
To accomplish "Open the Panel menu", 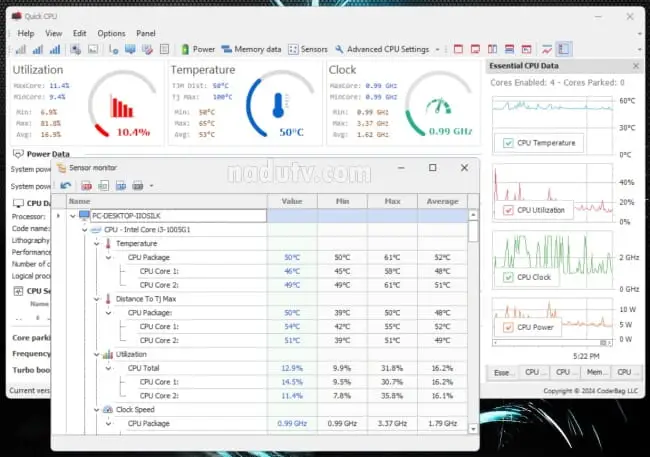I will tap(146, 33).
